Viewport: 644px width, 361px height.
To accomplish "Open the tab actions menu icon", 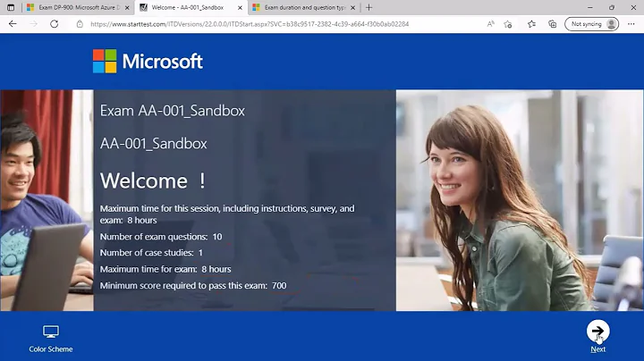I will pos(11,7).
